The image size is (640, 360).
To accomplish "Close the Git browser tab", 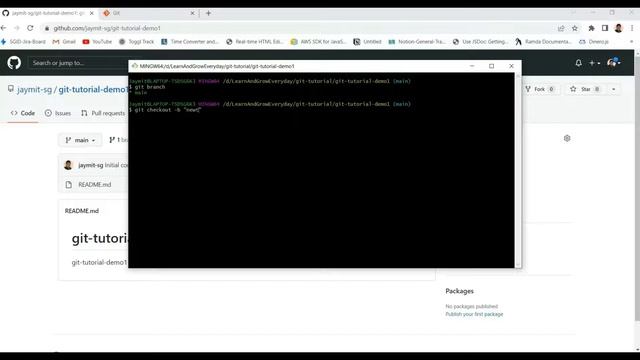I will [x=193, y=13].
